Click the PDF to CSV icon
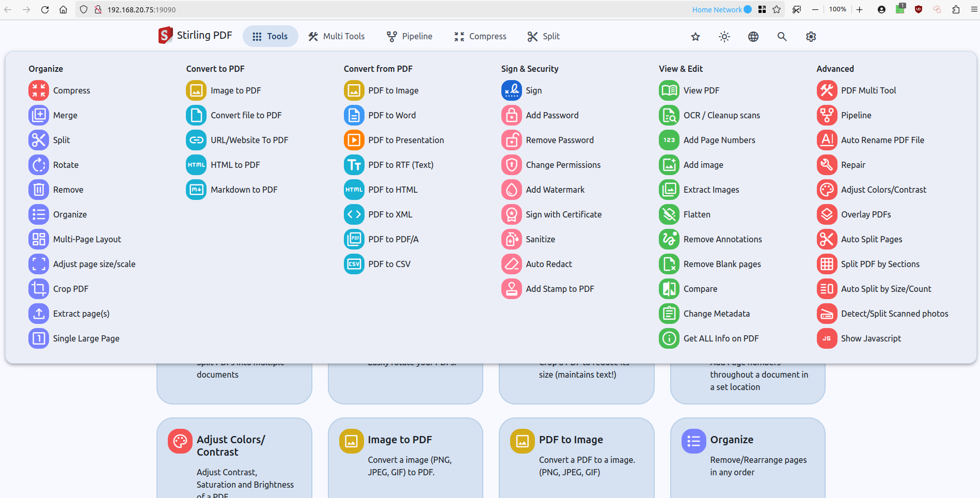This screenshot has width=980, height=498. [354, 264]
